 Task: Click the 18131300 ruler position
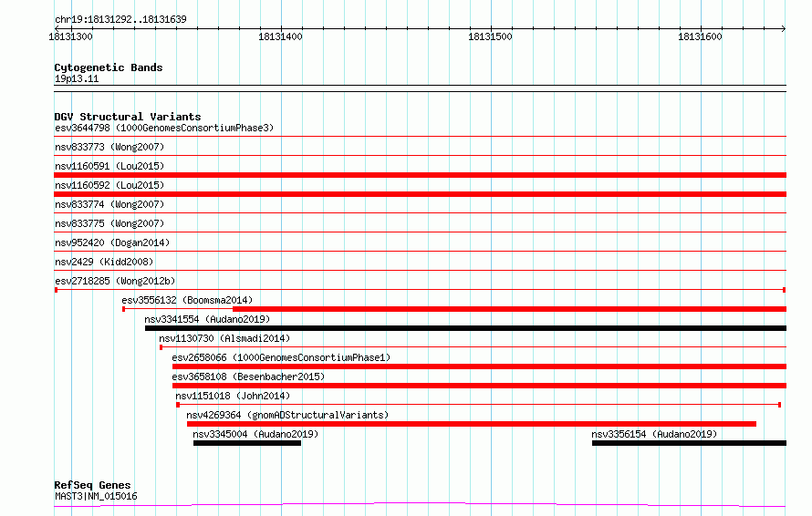70,36
